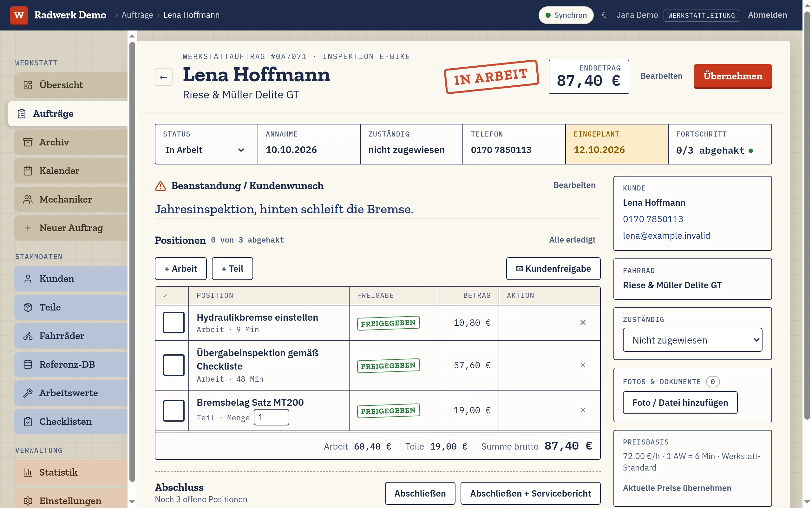Check off Hydraulikbremse einstellen
The image size is (812, 508).
click(x=174, y=323)
